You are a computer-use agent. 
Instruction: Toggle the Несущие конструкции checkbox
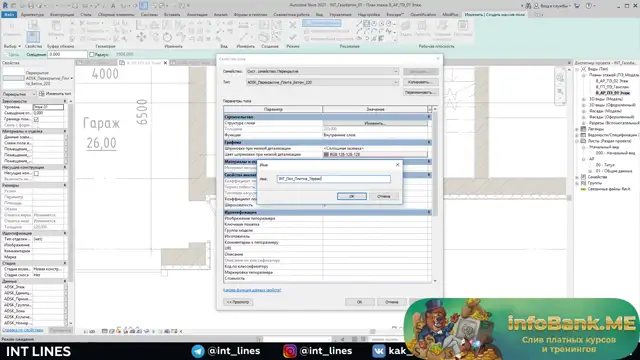point(36,173)
